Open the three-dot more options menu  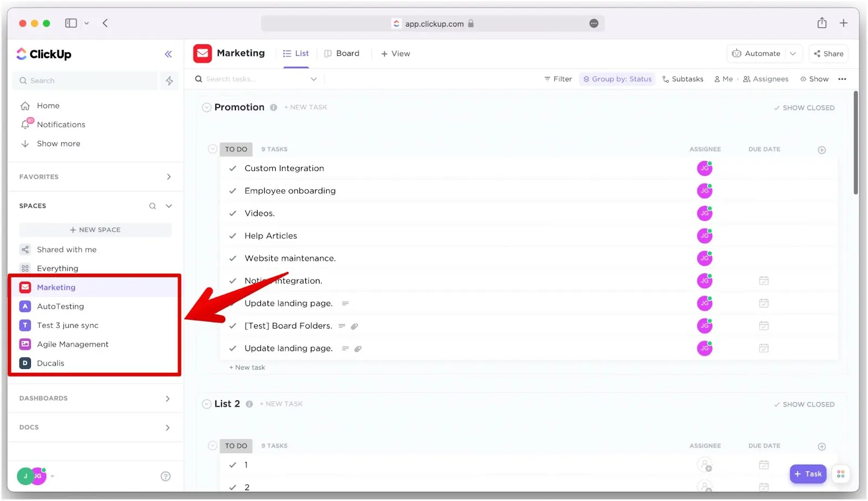pyautogui.click(x=841, y=79)
